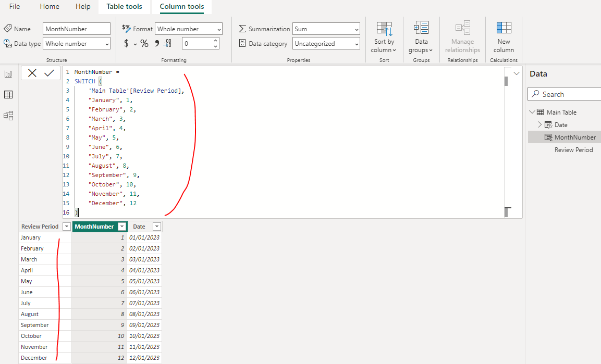Image resolution: width=601 pixels, height=364 pixels.
Task: Click the New column icon
Action: click(x=504, y=28)
